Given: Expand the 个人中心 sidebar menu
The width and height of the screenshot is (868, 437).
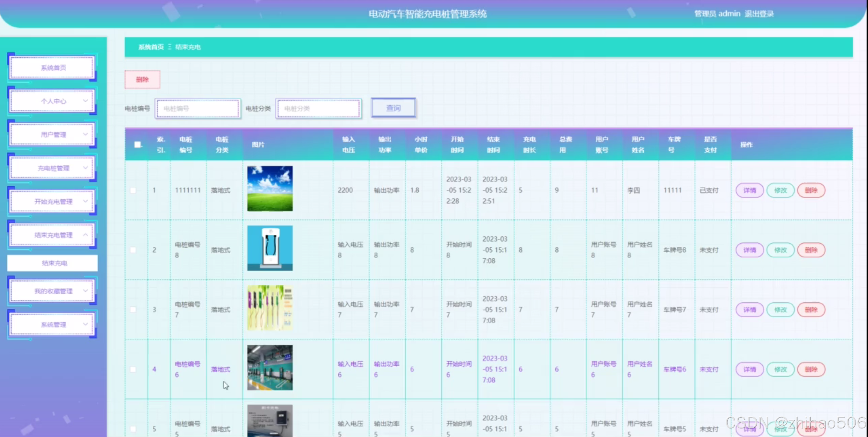Looking at the screenshot, I should pyautogui.click(x=53, y=101).
